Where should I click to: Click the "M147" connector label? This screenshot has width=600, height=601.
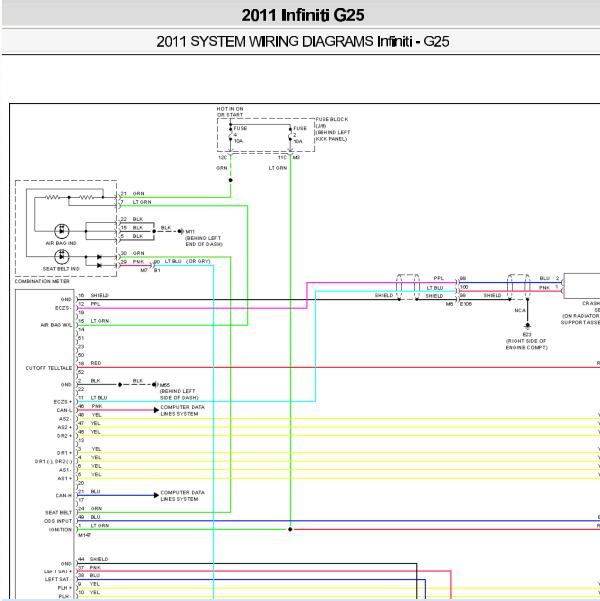click(84, 535)
